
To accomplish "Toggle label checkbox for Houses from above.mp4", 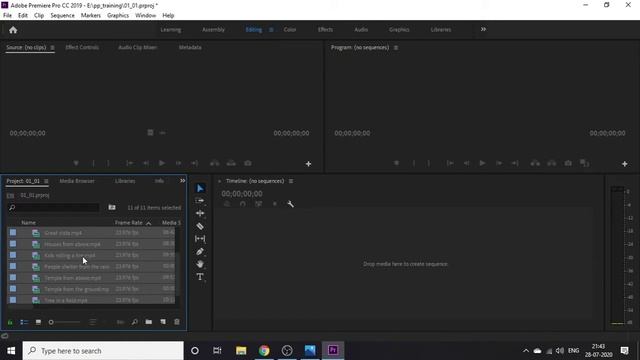I will (13, 244).
